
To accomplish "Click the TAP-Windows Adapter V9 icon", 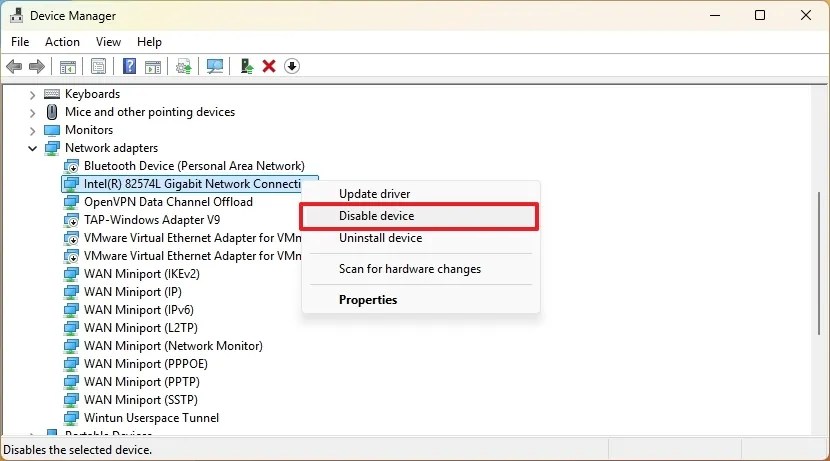I will click(71, 221).
